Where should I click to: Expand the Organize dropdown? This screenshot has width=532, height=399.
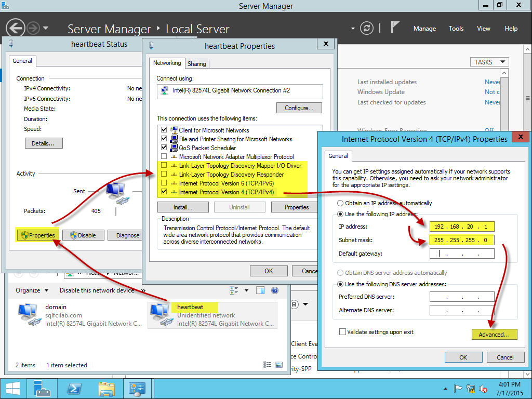pyautogui.click(x=32, y=290)
